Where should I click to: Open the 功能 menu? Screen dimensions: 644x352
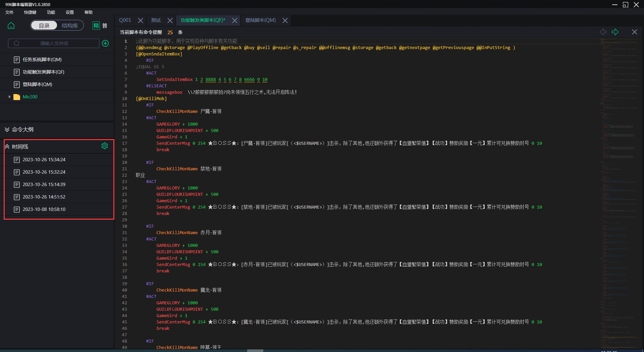tap(51, 12)
